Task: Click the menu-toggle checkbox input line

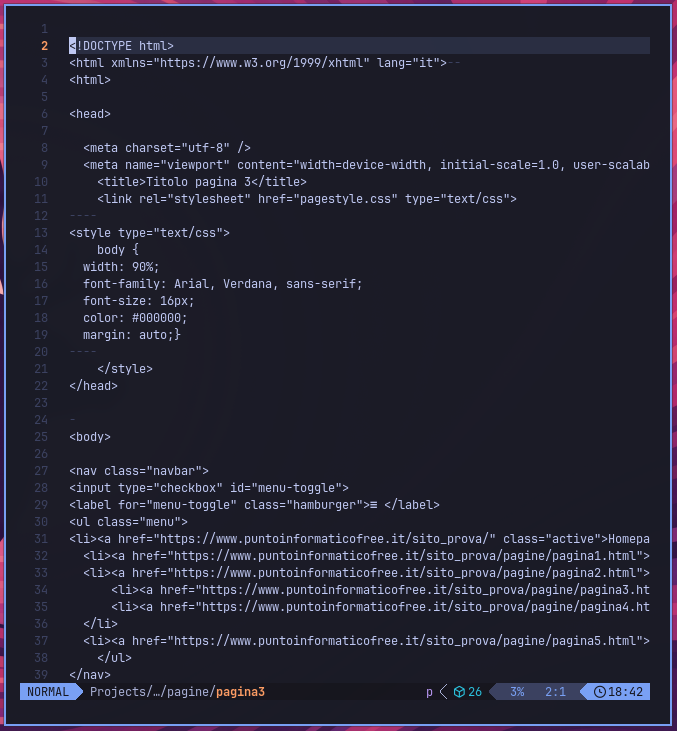Action: [209, 488]
